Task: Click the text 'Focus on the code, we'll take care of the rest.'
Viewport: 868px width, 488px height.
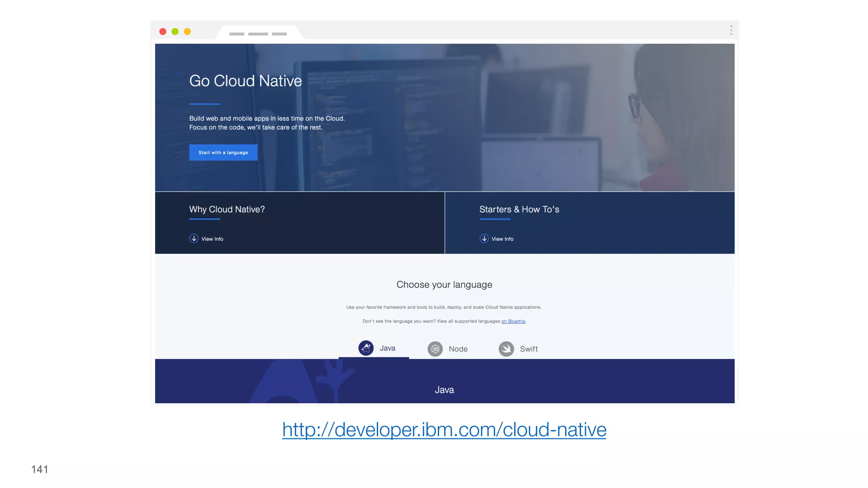Action: tap(256, 128)
